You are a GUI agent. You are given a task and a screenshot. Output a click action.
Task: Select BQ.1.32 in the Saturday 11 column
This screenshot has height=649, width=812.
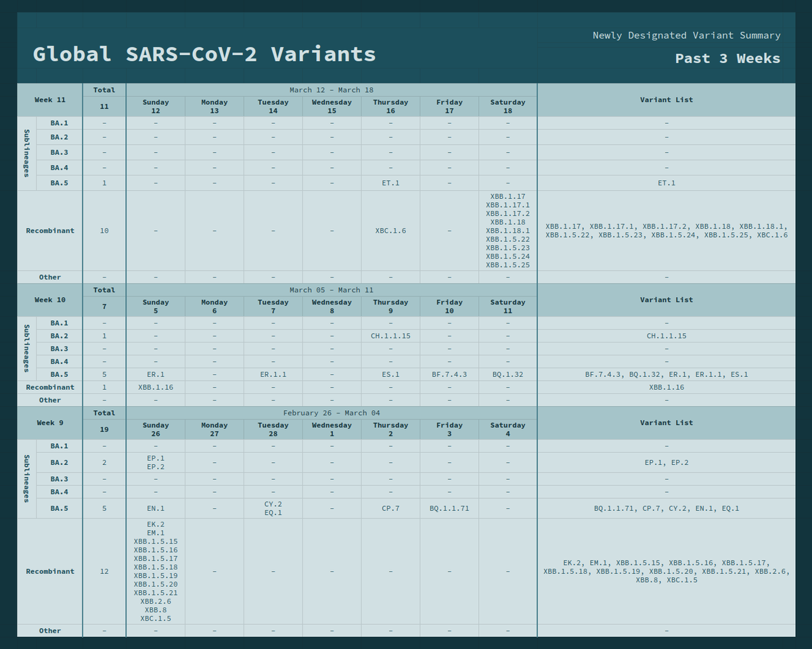click(507, 374)
